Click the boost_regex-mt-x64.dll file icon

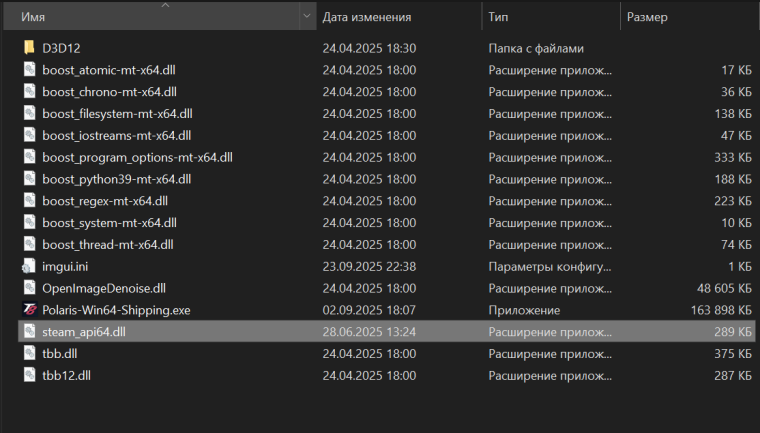click(x=30, y=200)
